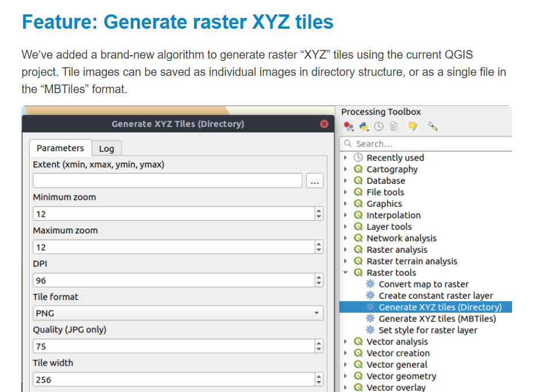Viewport: 538px width, 392px height.
Task: Expand the Vector analysis group
Action: (345, 341)
